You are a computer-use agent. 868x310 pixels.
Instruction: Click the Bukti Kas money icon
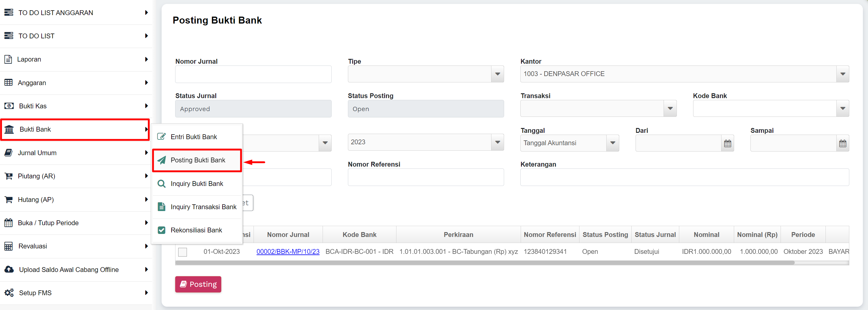[9, 106]
